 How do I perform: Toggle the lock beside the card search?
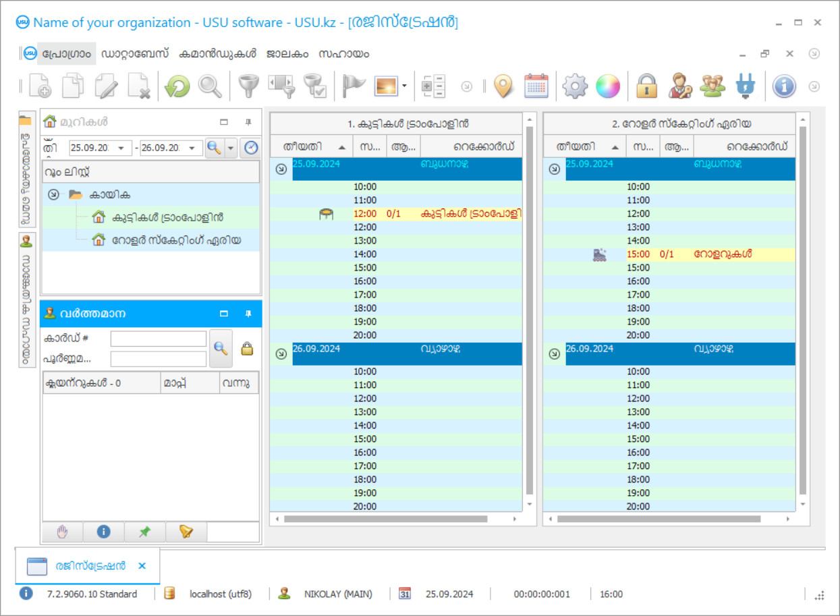coord(248,349)
